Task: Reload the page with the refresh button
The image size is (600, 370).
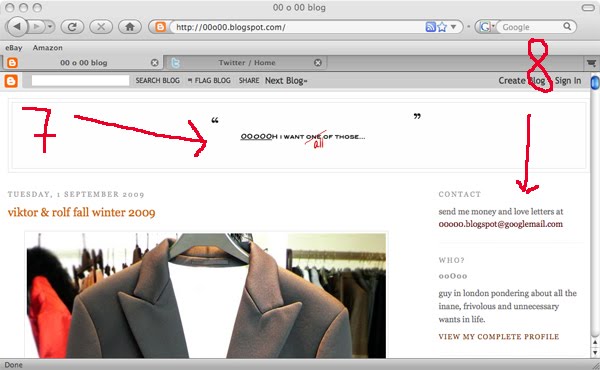Action: (x=72, y=27)
